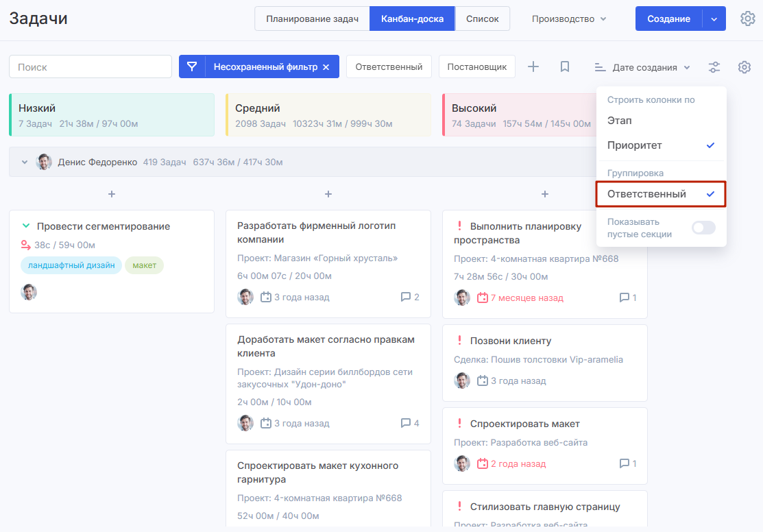Open comments on 'Разработать фирменный логотип' card
The image size is (763, 532).
(x=409, y=298)
